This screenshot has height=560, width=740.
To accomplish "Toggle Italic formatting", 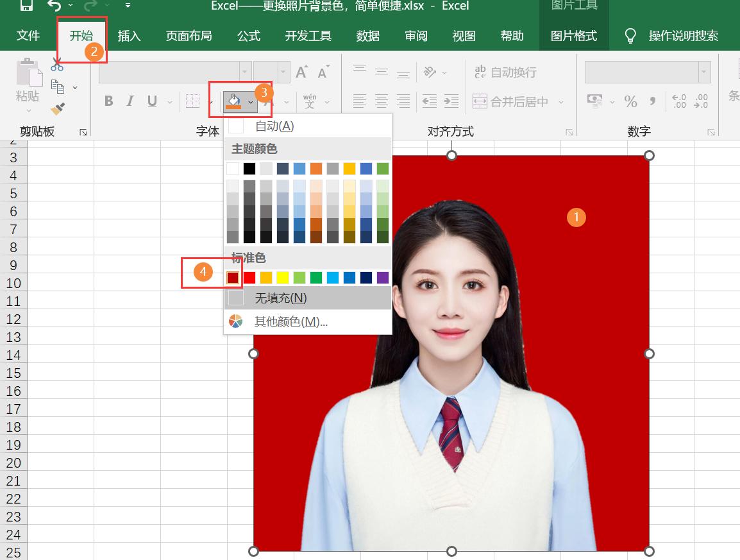I will click(x=129, y=101).
